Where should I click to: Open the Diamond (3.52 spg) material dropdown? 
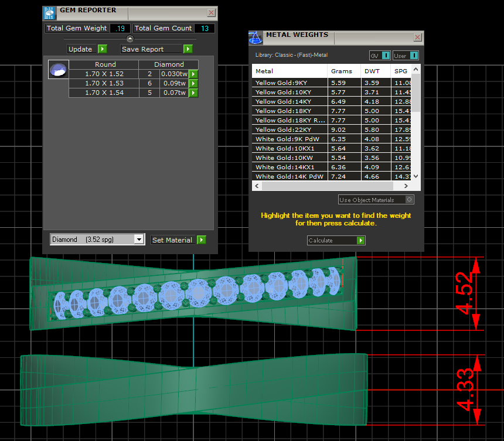coord(139,240)
